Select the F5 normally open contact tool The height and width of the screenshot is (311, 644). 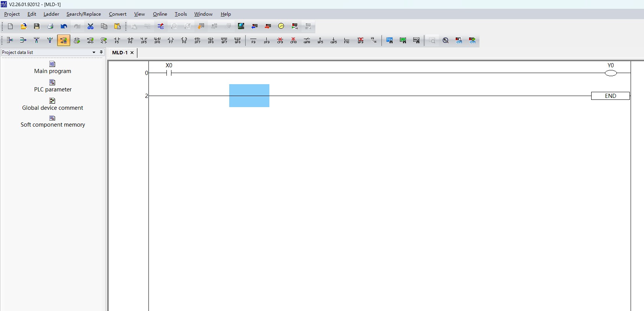coord(117,40)
